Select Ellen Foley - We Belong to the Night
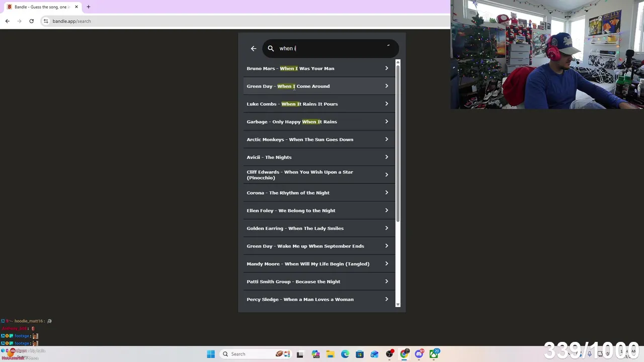 click(x=319, y=210)
